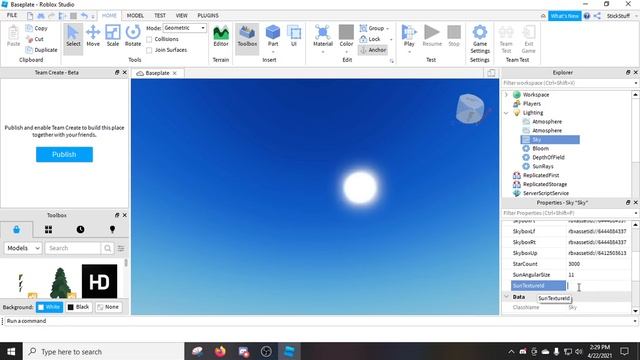Click the Group button
The height and width of the screenshot is (360, 640).
[x=371, y=28]
